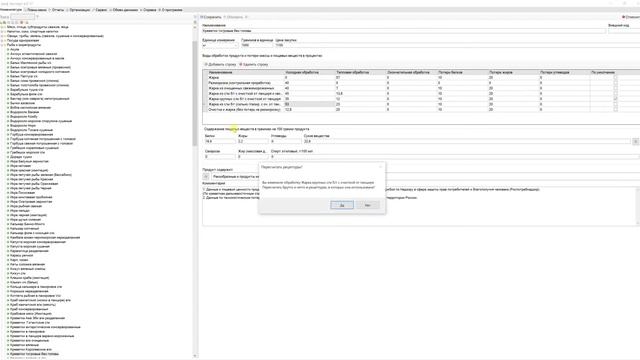Open the Обмен данными menu

coord(125,9)
